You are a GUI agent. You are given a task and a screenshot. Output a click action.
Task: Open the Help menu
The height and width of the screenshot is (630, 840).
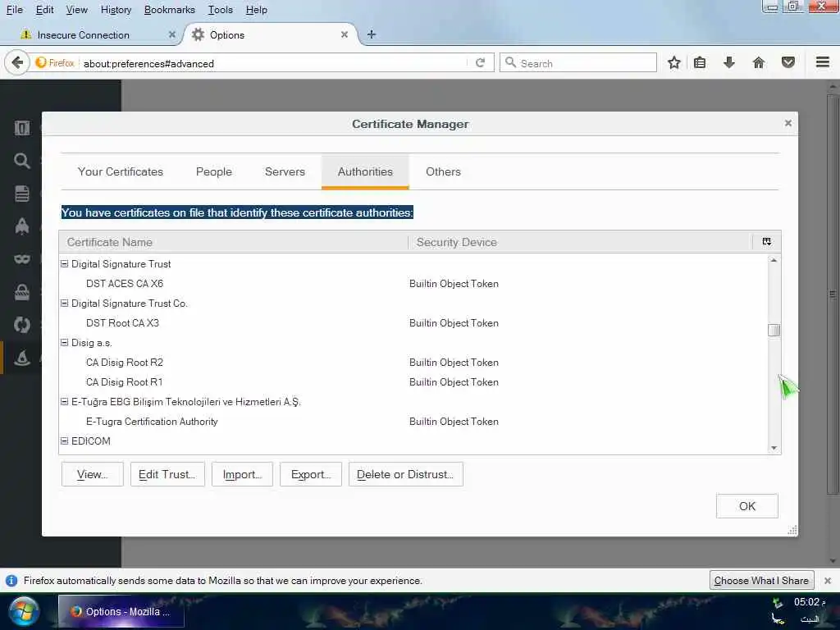[x=256, y=10]
